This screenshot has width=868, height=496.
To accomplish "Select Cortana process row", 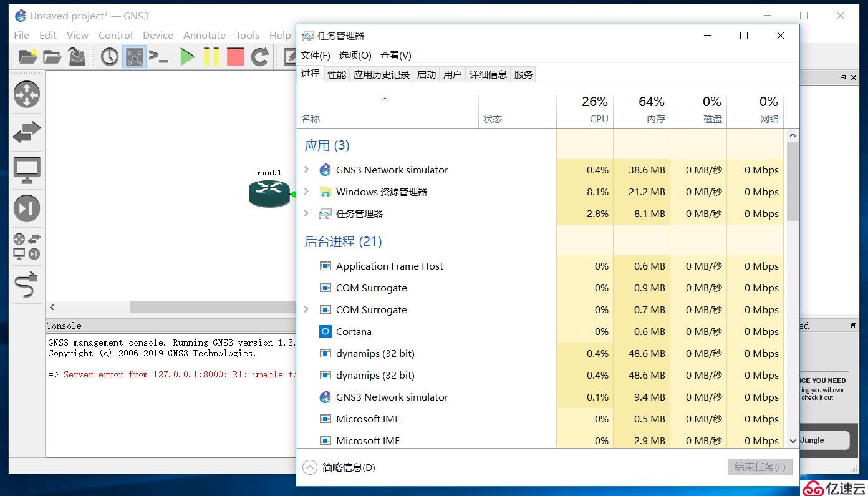I will coord(540,332).
